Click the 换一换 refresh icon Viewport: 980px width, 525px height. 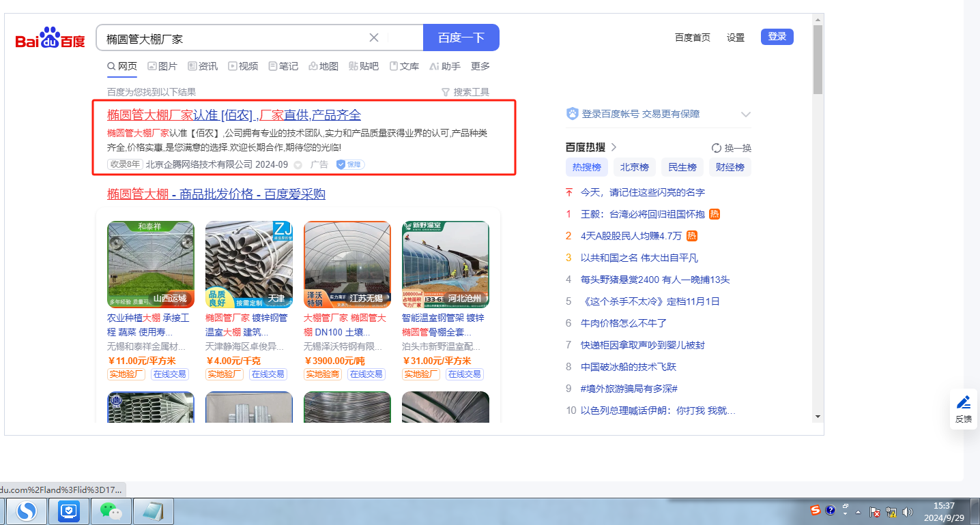tap(717, 148)
